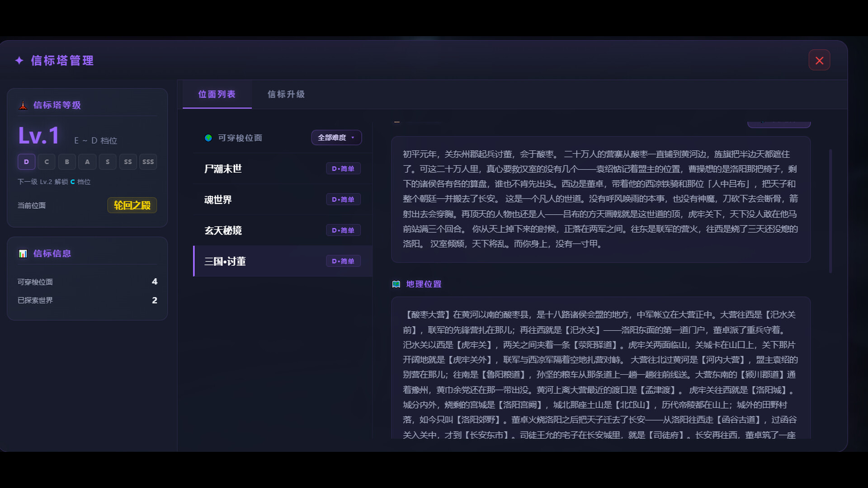Click the green globe icon beside 可穿梭位面
Image resolution: width=868 pixels, height=488 pixels.
pos(208,138)
